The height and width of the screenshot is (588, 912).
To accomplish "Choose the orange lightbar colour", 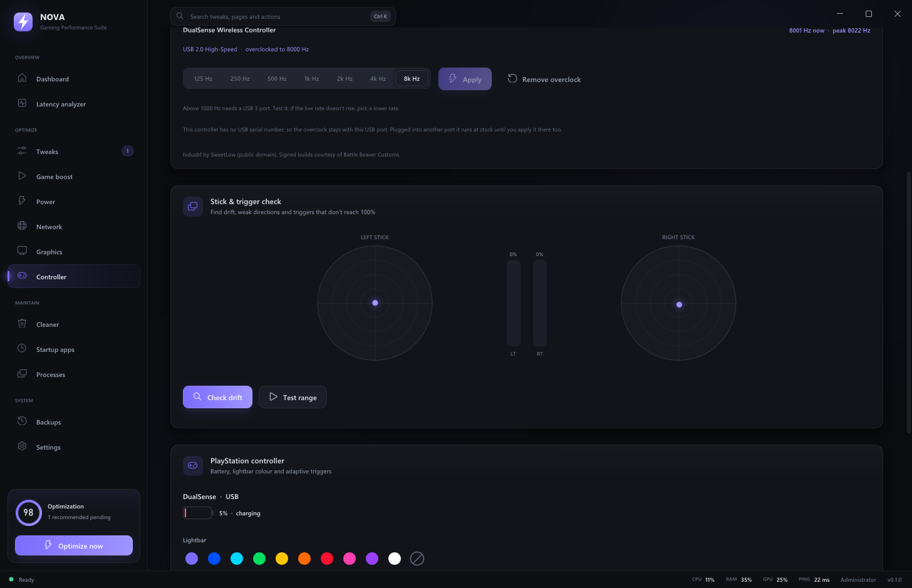I will (x=304, y=559).
